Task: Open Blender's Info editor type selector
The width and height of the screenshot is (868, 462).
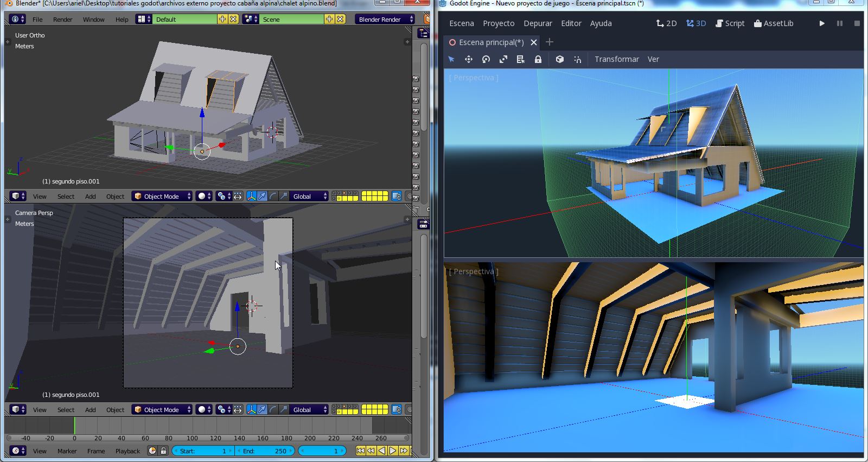Action: pyautogui.click(x=18, y=19)
